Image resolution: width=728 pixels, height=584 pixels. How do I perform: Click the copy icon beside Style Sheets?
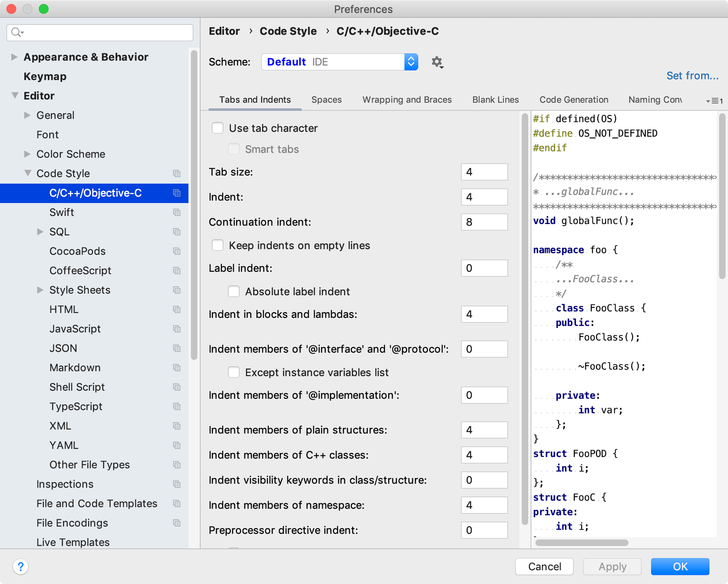coord(177,290)
